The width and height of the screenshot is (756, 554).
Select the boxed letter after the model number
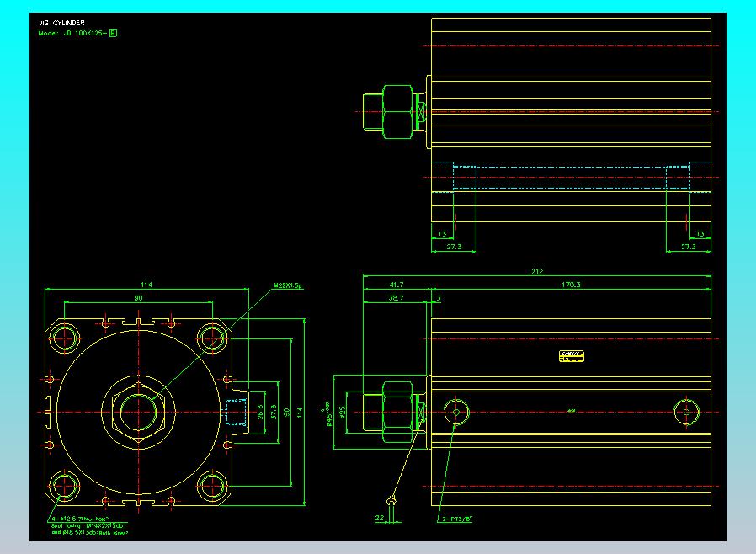114,34
